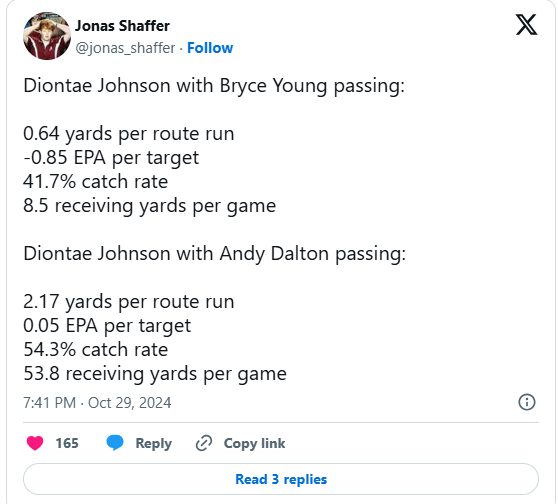Click the 41.7% catch rate line
Screen dimensions: 558x504
pyautogui.click(x=95, y=182)
